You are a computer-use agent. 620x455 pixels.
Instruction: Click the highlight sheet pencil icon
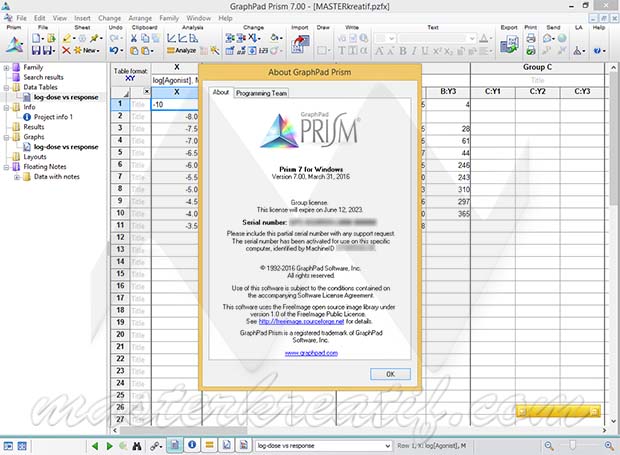coord(67,38)
